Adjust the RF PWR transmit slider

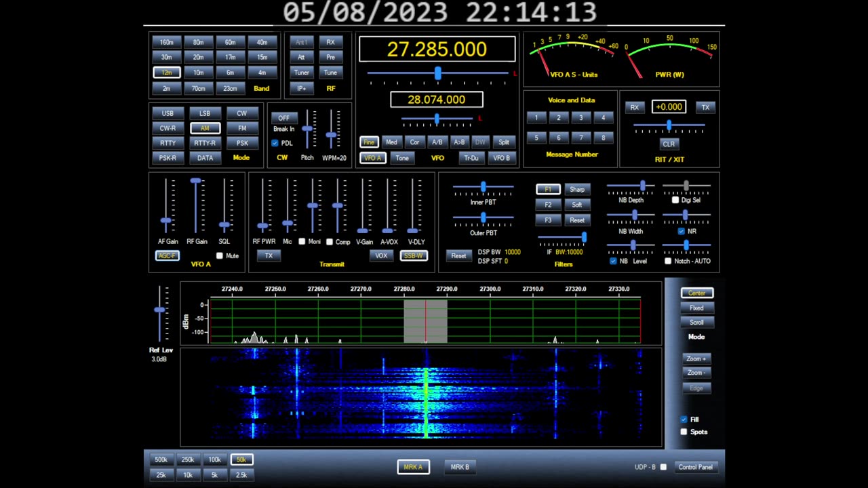coord(263,206)
